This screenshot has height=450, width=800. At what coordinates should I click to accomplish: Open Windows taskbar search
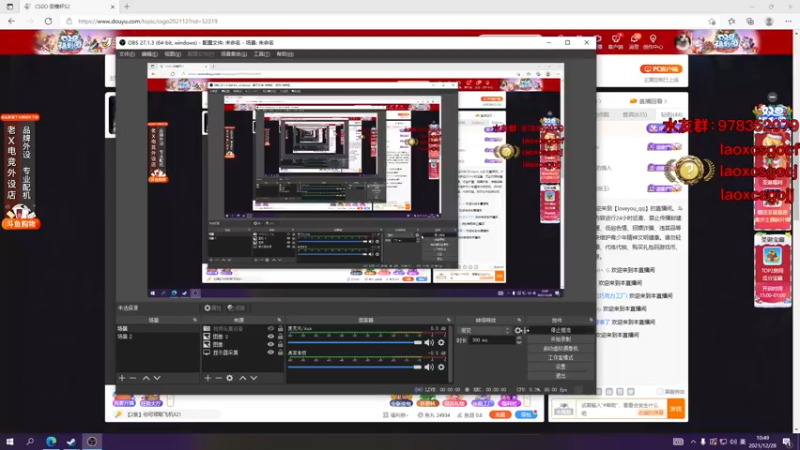30,442
